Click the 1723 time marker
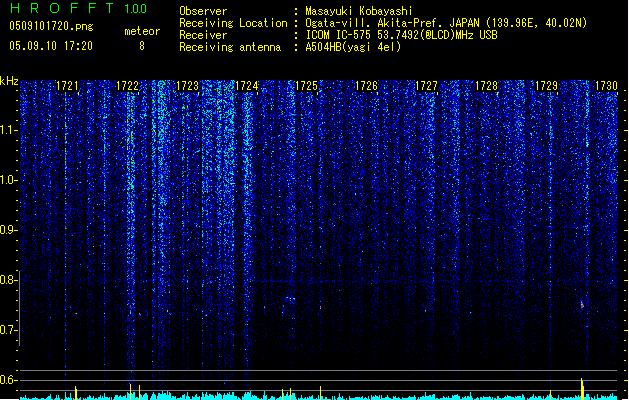629x400 pixels. point(187,86)
